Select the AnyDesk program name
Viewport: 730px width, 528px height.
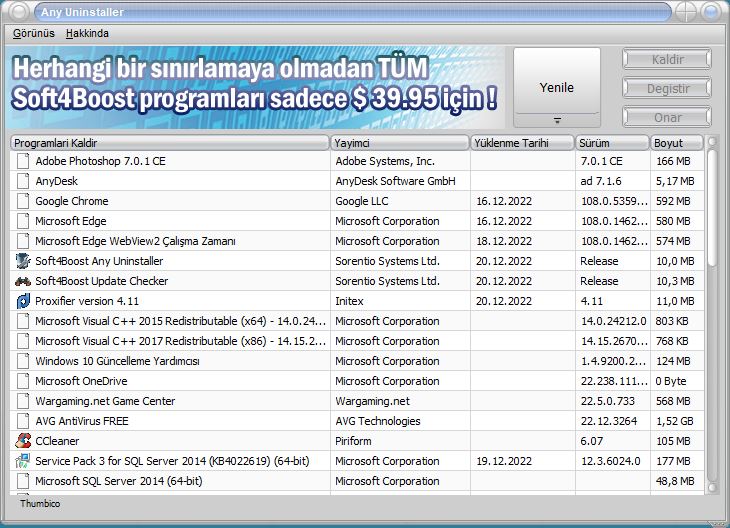pyautogui.click(x=56, y=181)
